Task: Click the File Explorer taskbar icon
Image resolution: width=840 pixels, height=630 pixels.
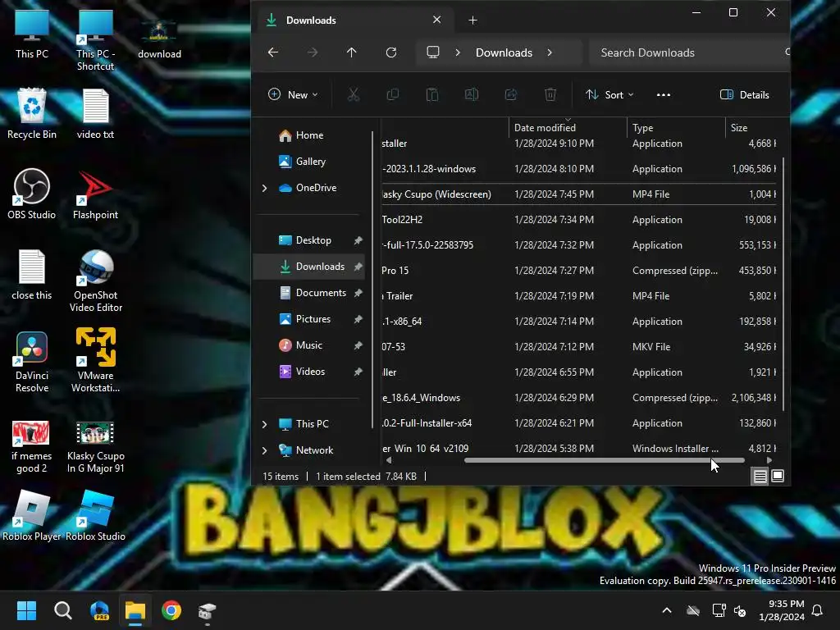Action: click(135, 610)
